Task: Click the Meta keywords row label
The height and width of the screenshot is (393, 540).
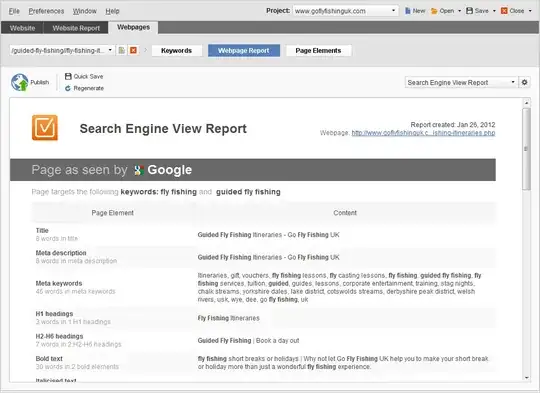Action: (59, 283)
